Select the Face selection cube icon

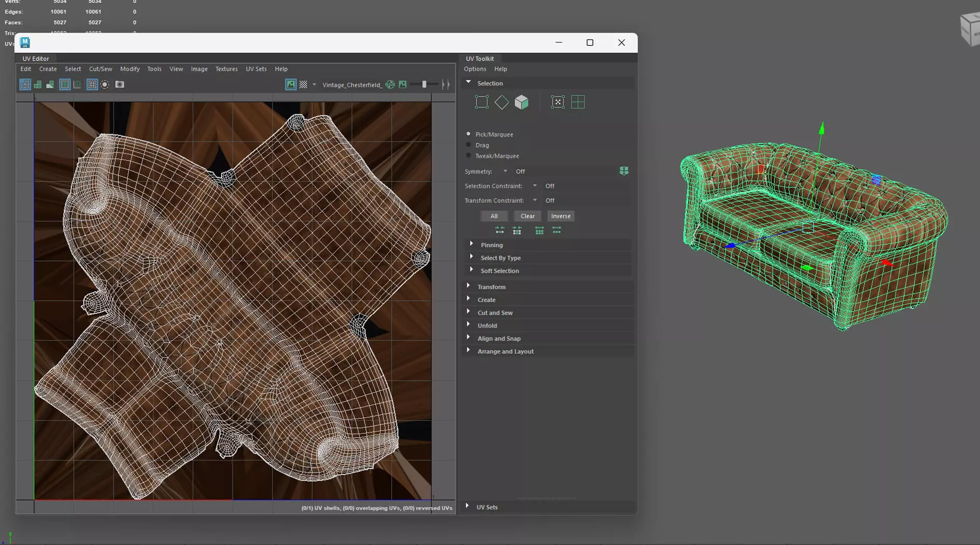521,103
